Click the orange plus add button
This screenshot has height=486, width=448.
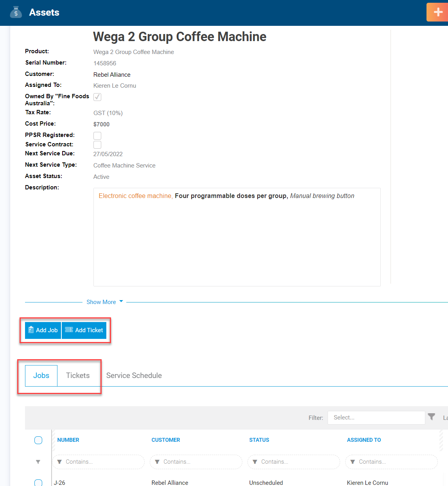pyautogui.click(x=437, y=12)
